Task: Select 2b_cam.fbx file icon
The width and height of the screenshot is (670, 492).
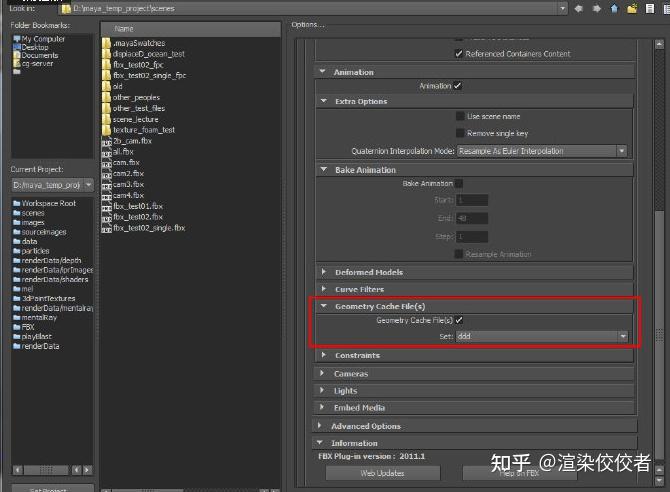Action: coord(106,141)
